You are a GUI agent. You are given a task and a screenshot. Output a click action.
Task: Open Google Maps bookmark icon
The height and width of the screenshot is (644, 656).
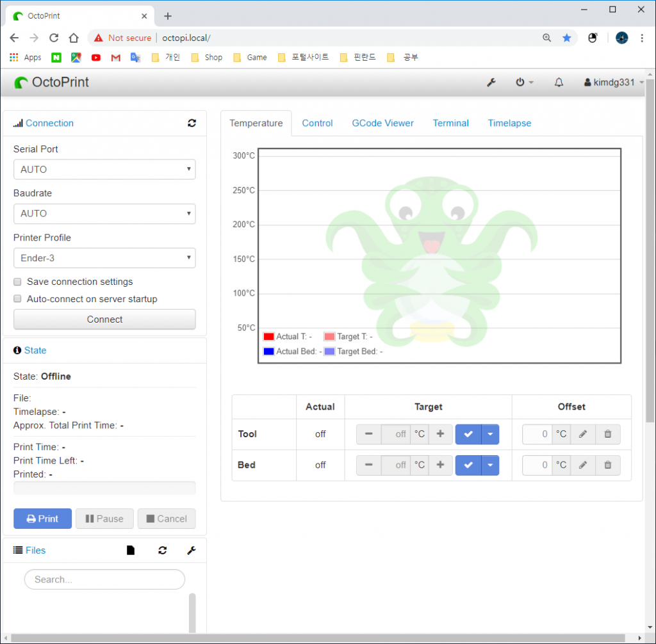tap(76, 57)
